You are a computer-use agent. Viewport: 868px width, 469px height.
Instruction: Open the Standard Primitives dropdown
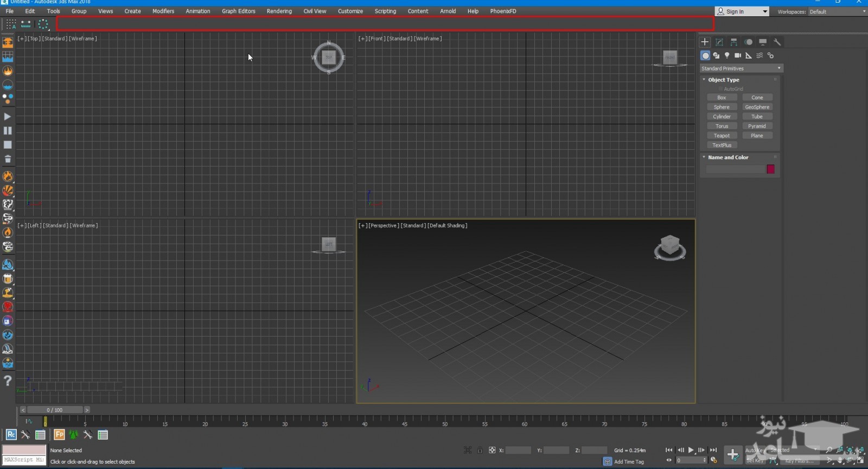741,68
